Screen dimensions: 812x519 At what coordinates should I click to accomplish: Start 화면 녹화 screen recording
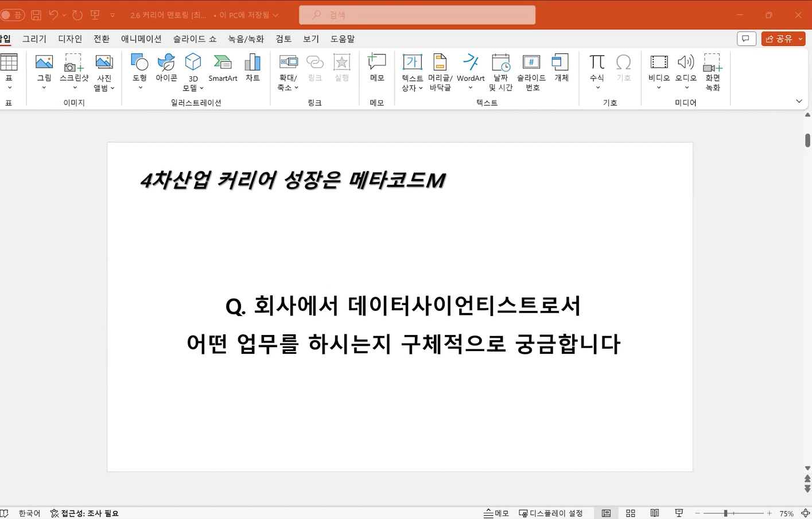pos(713,72)
